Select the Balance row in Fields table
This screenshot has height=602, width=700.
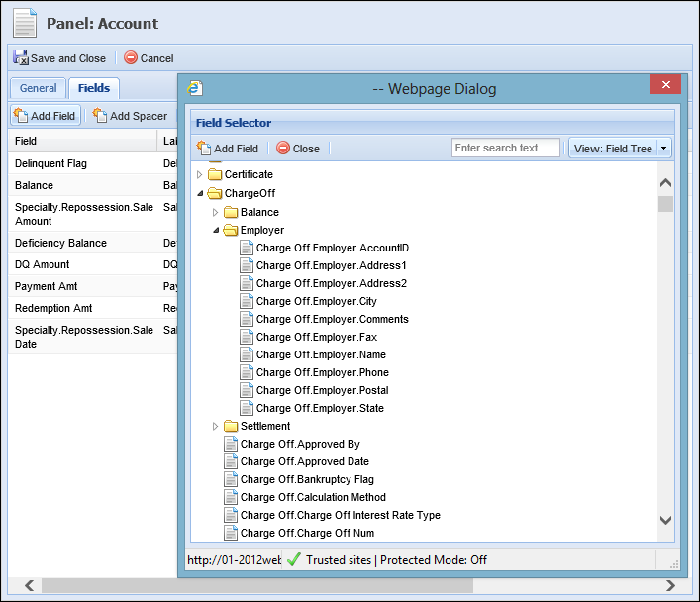pos(93,185)
